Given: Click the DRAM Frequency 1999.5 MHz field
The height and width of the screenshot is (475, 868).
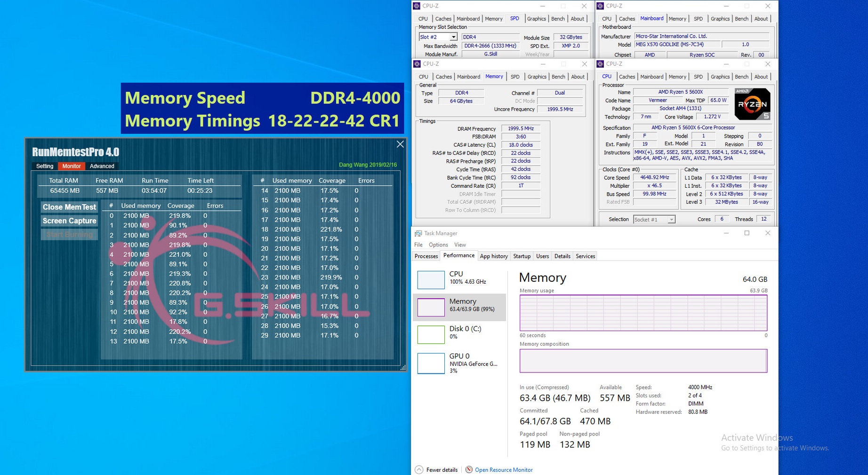Looking at the screenshot, I should 521,128.
